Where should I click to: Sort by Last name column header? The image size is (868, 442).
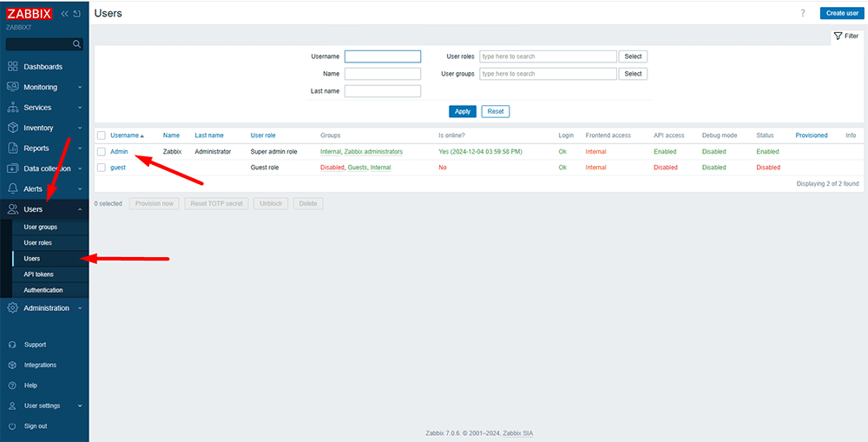[209, 135]
